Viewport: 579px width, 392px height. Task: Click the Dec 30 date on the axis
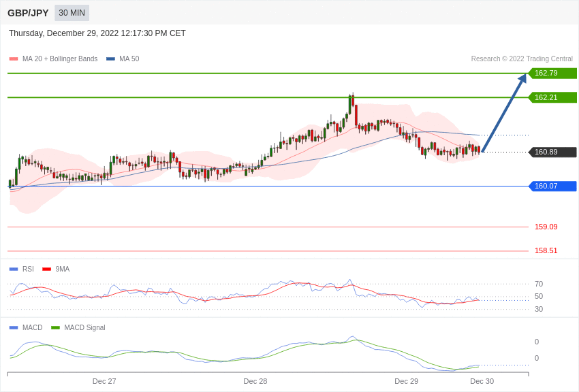[x=482, y=381]
